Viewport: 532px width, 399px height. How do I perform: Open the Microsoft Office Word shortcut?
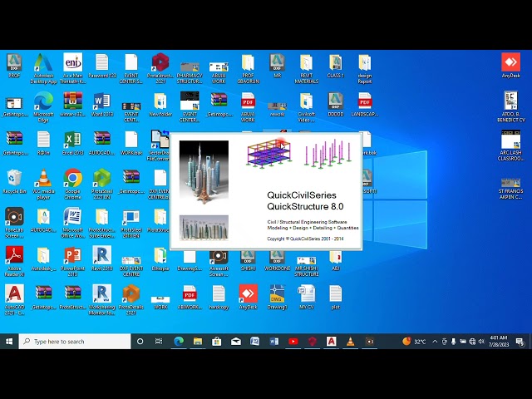(72, 223)
